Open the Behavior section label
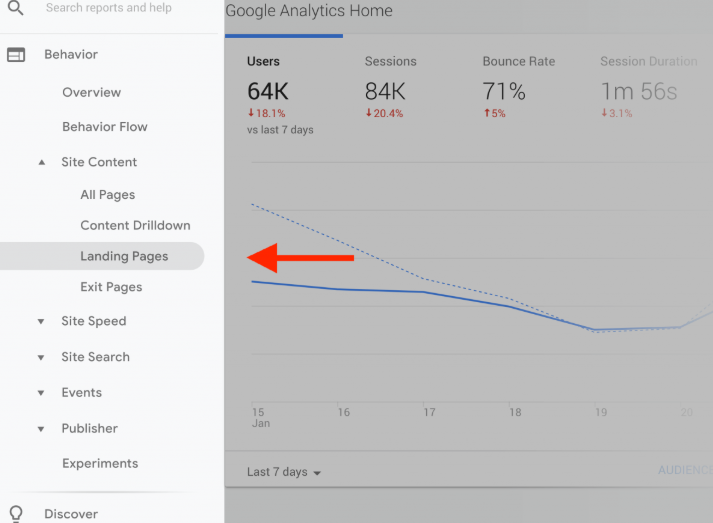Image resolution: width=713 pixels, height=523 pixels. tap(71, 55)
